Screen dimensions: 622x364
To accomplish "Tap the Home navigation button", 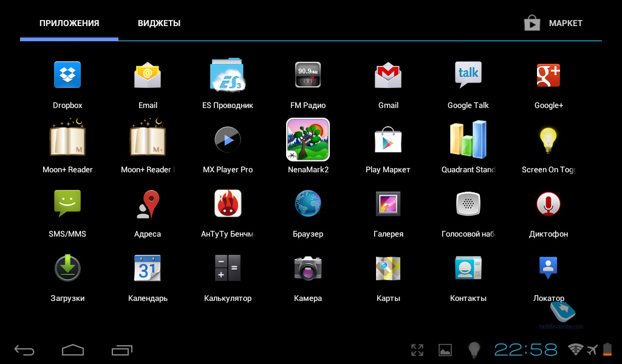I will click(73, 350).
